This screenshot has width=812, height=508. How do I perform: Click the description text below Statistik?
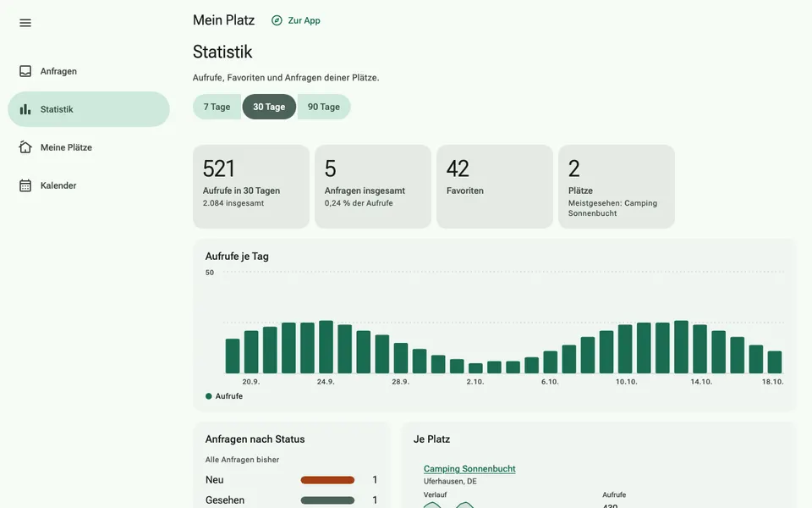286,78
